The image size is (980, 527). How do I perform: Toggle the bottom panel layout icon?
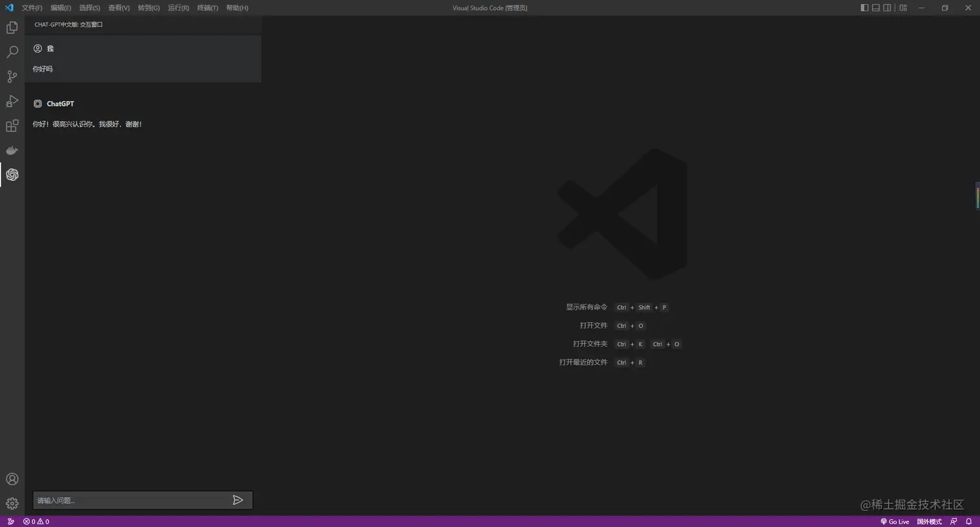coord(876,8)
